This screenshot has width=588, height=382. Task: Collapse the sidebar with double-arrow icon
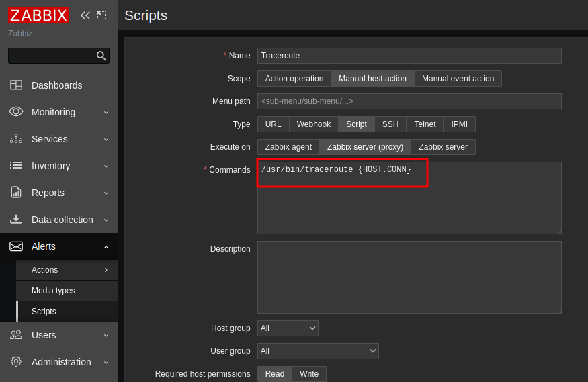[x=85, y=15]
